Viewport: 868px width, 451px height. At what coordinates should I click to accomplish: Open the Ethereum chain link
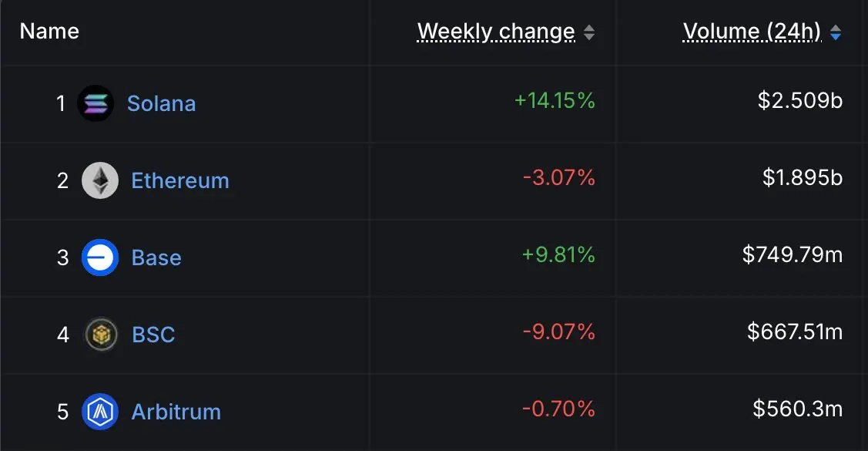point(180,180)
